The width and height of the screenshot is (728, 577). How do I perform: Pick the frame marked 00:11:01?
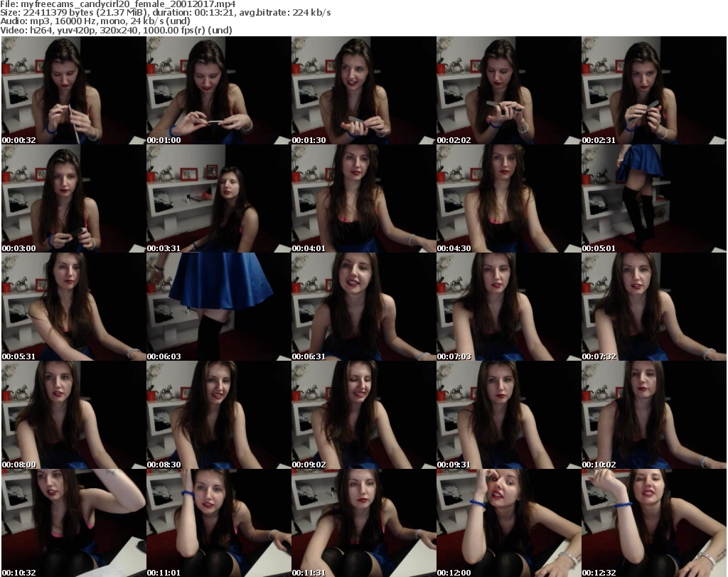pyautogui.click(x=219, y=523)
